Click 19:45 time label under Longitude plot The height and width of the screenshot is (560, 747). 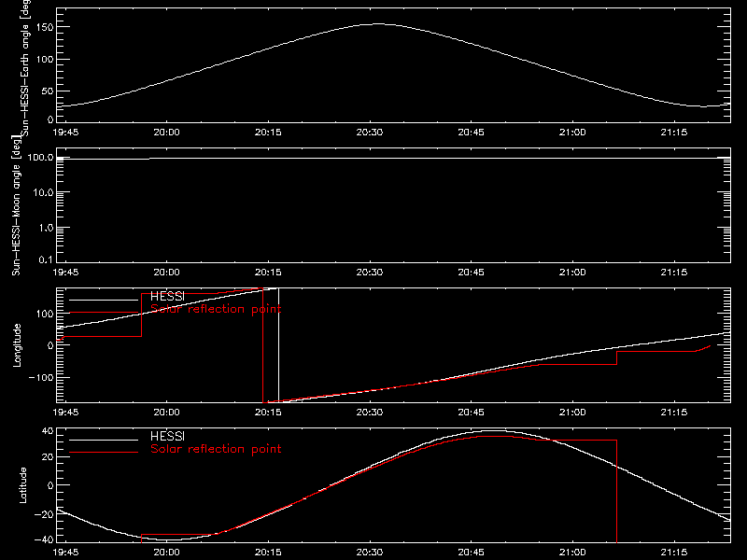[x=65, y=412]
